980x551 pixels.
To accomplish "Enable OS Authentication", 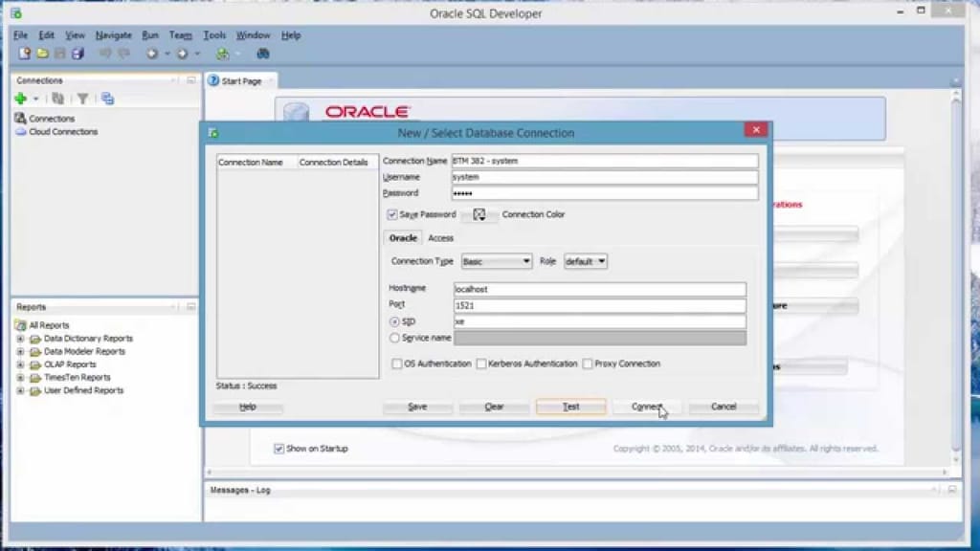I will [x=397, y=364].
